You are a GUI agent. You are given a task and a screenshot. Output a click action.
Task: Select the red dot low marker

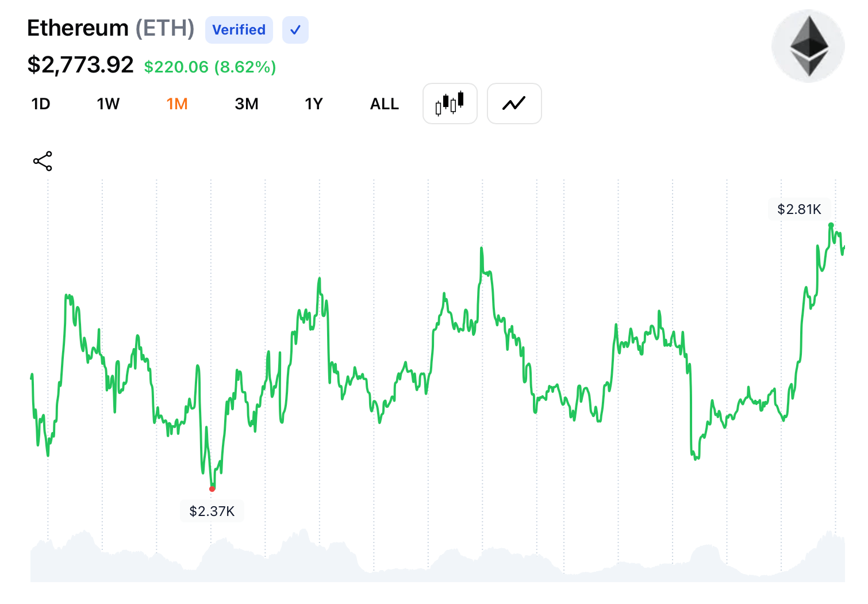(x=212, y=488)
